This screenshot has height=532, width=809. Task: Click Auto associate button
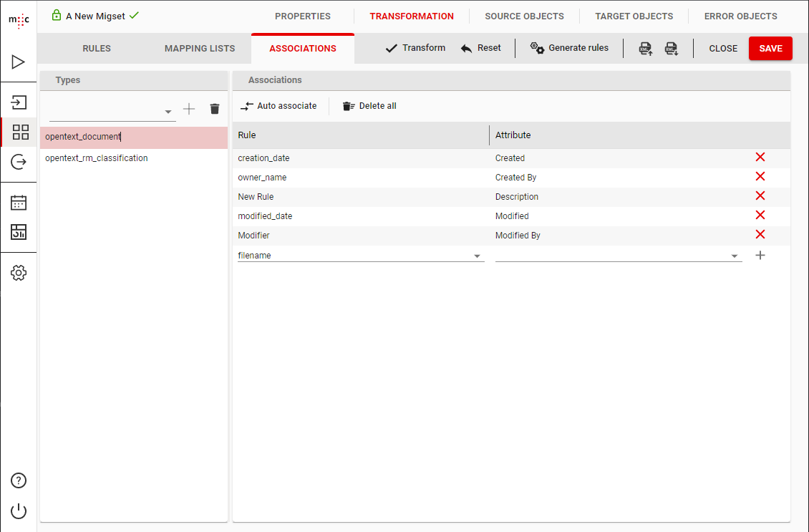(x=278, y=106)
